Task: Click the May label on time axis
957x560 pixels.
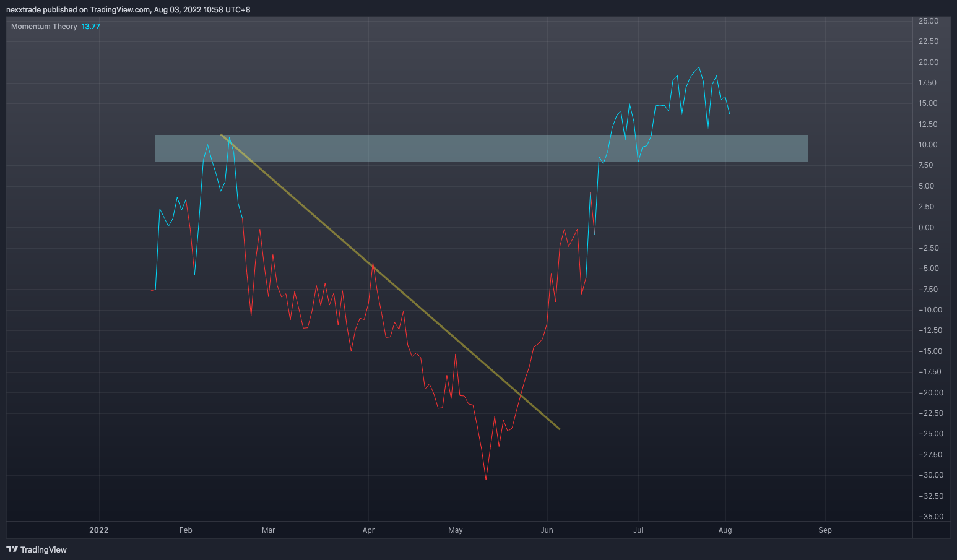Action: [x=456, y=530]
